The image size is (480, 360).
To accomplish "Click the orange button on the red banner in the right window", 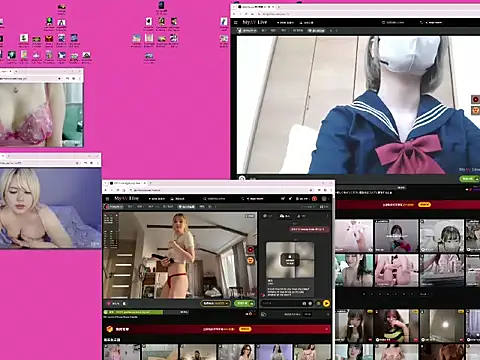I will tap(424, 204).
